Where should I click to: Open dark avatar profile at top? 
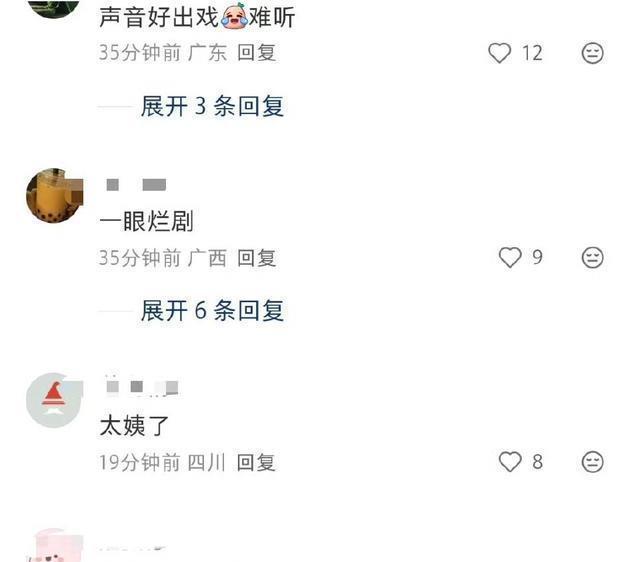(x=55, y=8)
